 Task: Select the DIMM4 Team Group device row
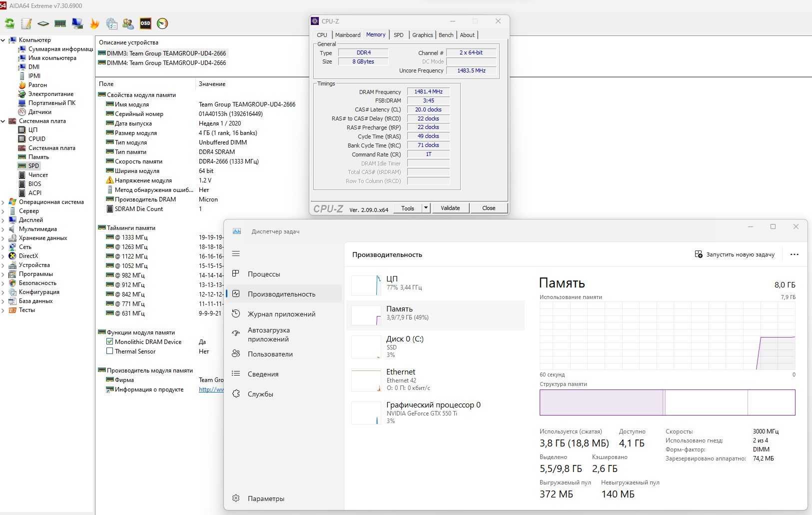(x=162, y=63)
